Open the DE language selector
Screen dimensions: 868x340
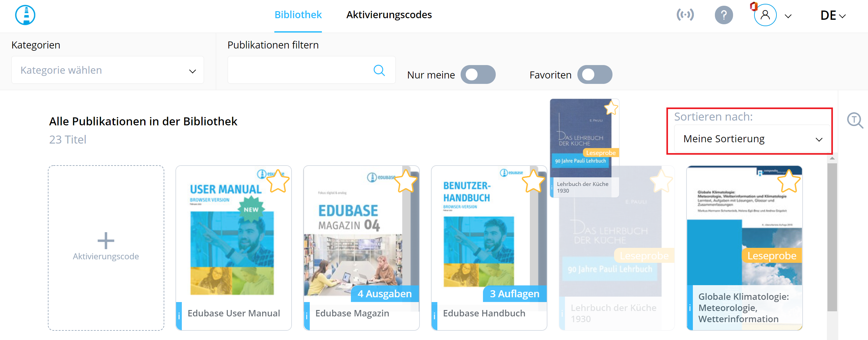(x=833, y=16)
